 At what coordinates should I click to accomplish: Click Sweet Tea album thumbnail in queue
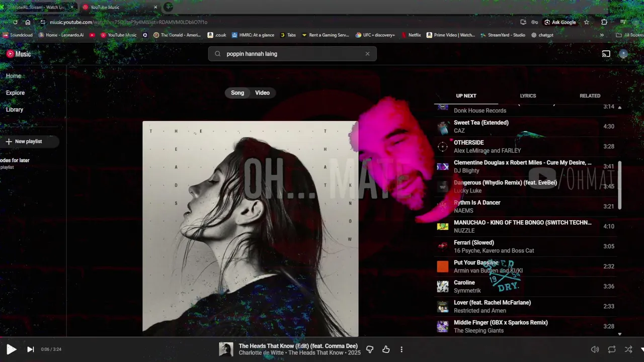tap(443, 127)
